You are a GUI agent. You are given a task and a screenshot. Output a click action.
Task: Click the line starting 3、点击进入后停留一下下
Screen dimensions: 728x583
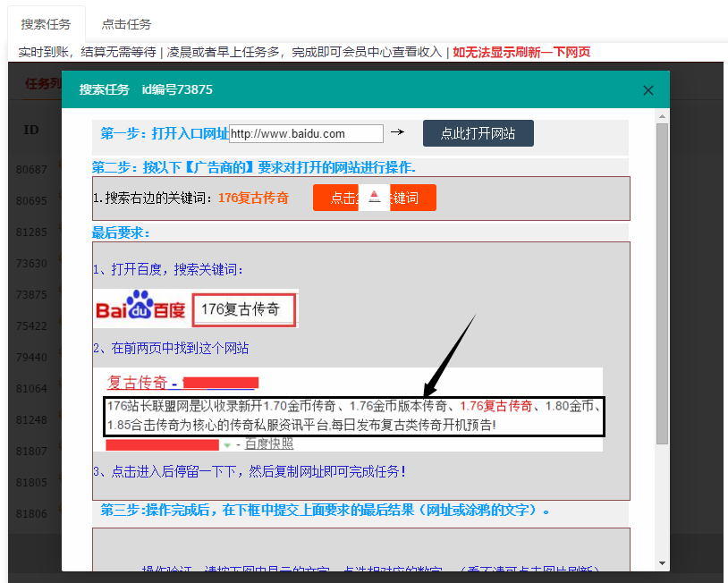pyautogui.click(x=250, y=471)
